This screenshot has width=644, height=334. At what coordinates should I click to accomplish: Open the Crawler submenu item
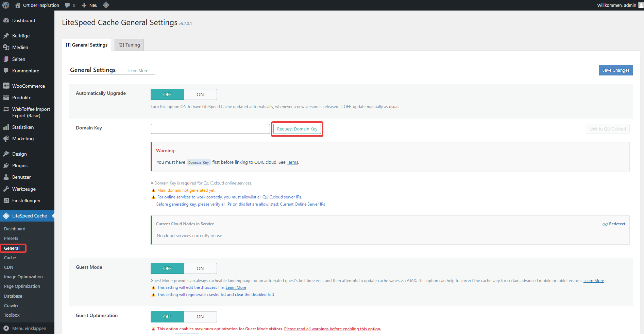tap(11, 305)
